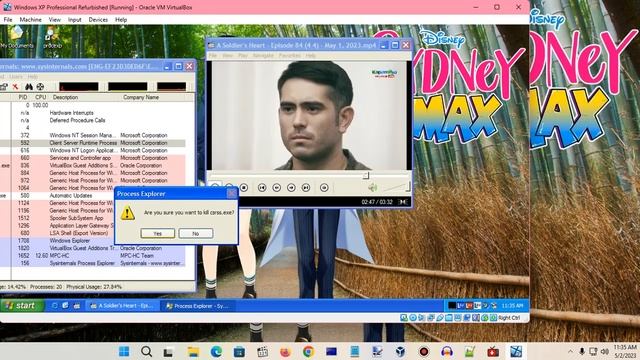This screenshot has width=640, height=360.
Task: Open the File menu in media player
Action: 213,55
